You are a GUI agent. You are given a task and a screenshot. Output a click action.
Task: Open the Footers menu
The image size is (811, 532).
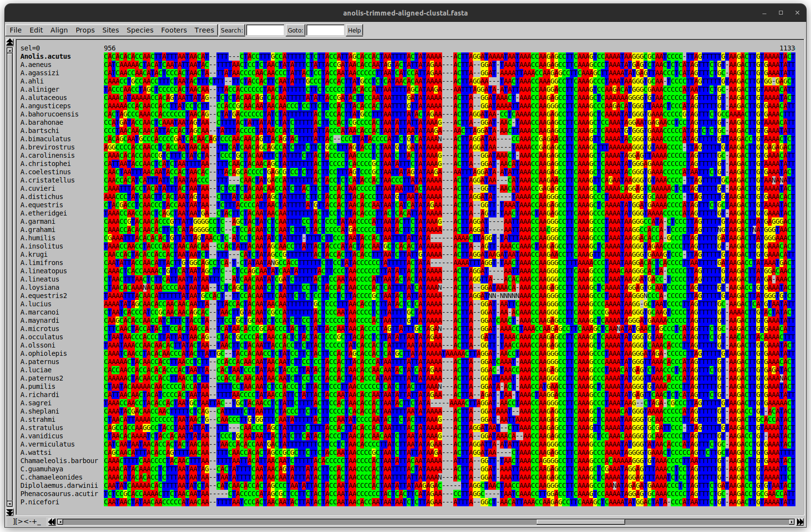174,30
